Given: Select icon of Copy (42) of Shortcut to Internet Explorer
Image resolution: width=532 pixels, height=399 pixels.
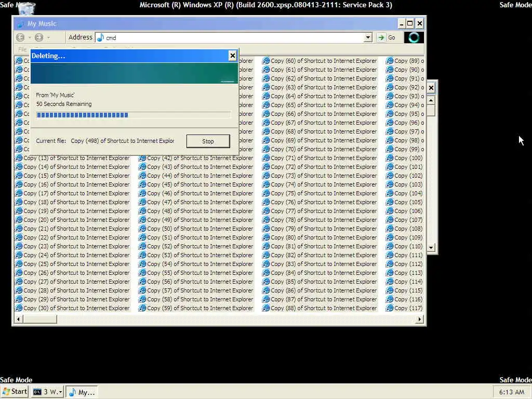Looking at the screenshot, I should pyautogui.click(x=142, y=158).
